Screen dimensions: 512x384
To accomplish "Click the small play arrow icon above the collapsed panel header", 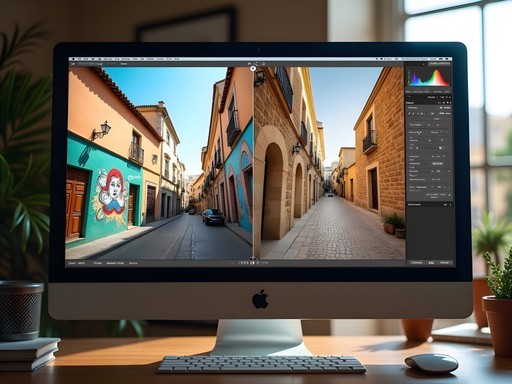I will pos(450,195).
